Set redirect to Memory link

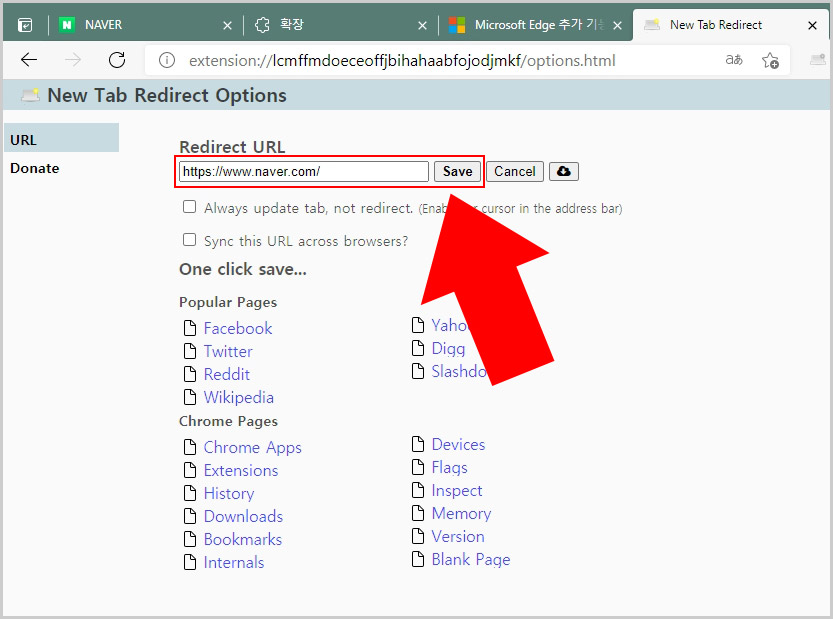461,513
